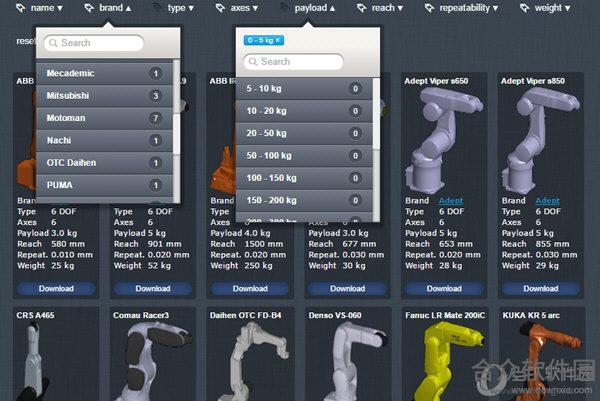Choose 50 - 100 kg payload range
The image size is (600, 401).
tap(304, 156)
